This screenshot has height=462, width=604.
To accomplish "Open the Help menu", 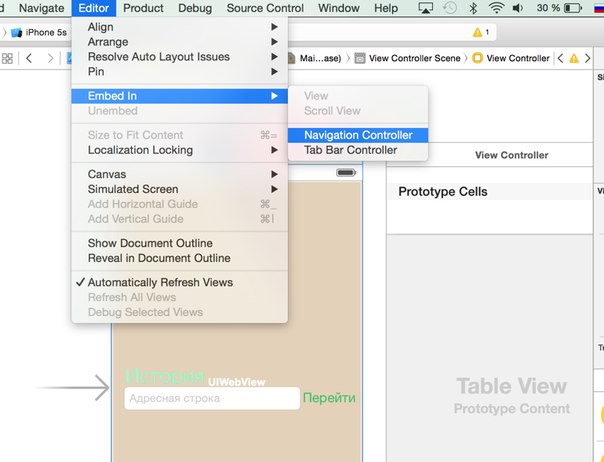I will (x=386, y=8).
